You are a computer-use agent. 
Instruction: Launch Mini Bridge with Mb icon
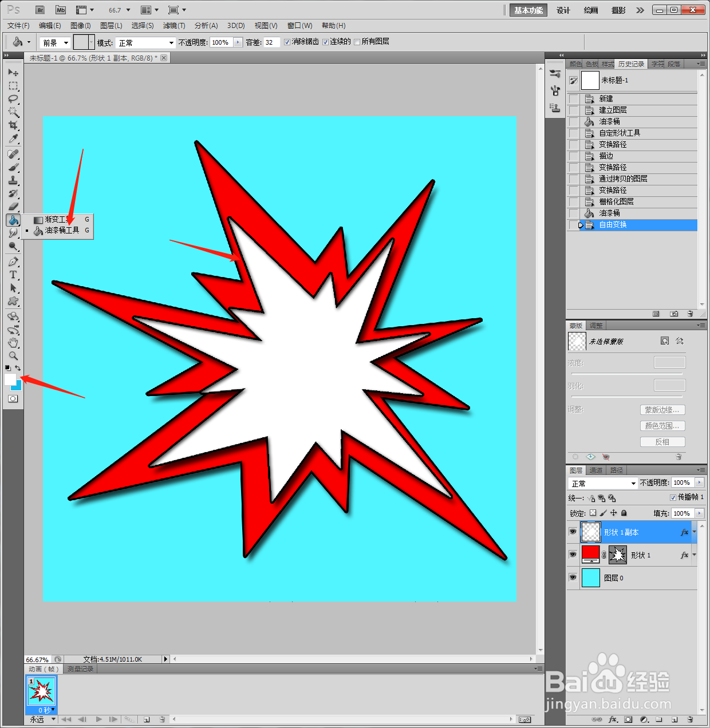pos(61,10)
